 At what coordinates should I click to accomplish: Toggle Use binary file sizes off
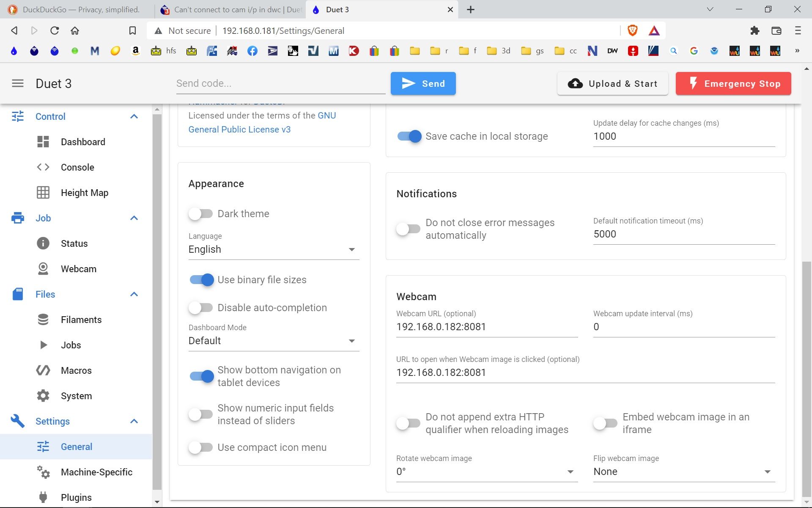coord(201,280)
